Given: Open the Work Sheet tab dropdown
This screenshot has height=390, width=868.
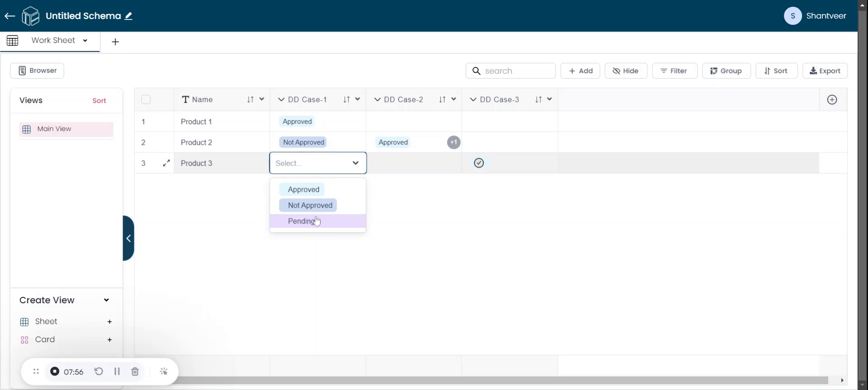Looking at the screenshot, I should pyautogui.click(x=85, y=41).
